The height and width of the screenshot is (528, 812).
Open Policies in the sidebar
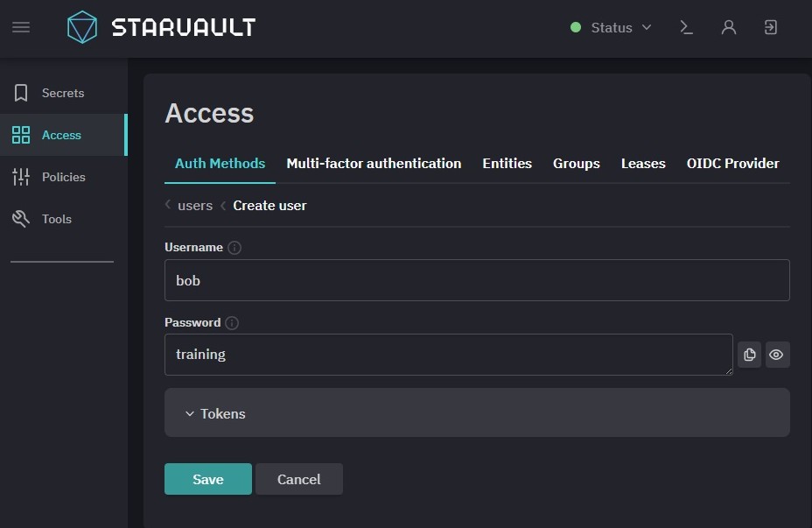tap(63, 177)
